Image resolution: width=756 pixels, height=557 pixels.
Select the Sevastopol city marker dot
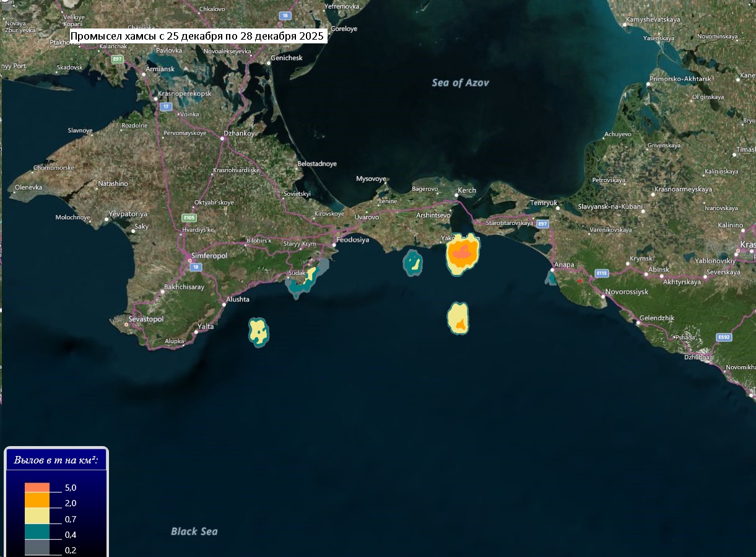[127, 324]
